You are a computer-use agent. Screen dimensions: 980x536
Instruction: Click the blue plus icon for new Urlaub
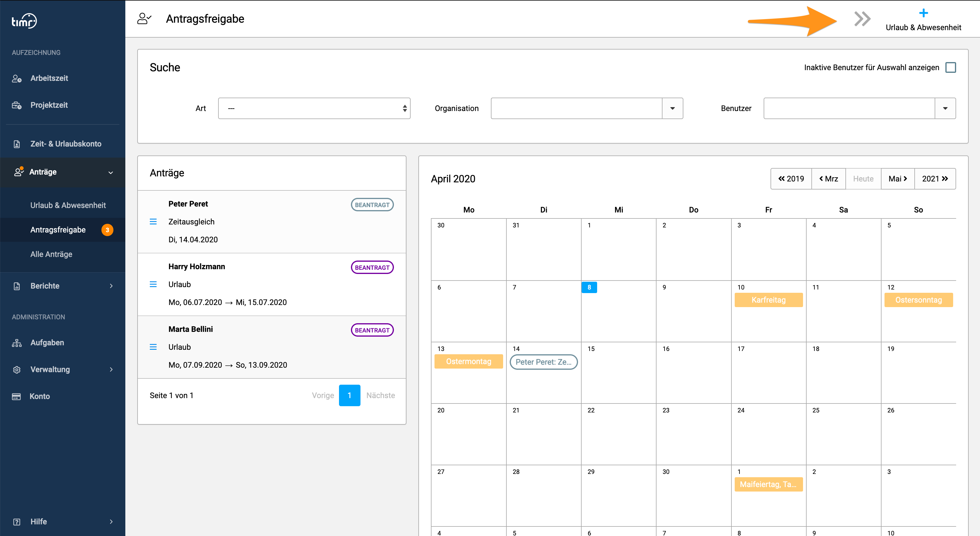click(923, 13)
